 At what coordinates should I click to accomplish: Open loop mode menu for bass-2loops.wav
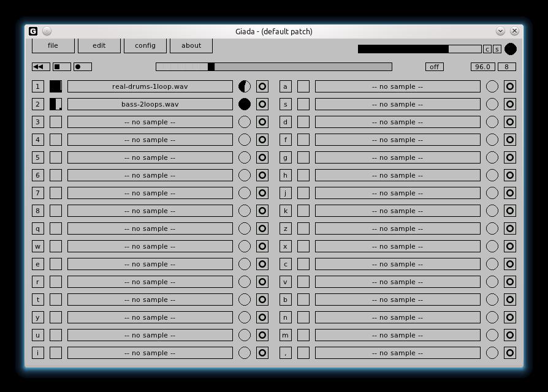pyautogui.click(x=262, y=104)
